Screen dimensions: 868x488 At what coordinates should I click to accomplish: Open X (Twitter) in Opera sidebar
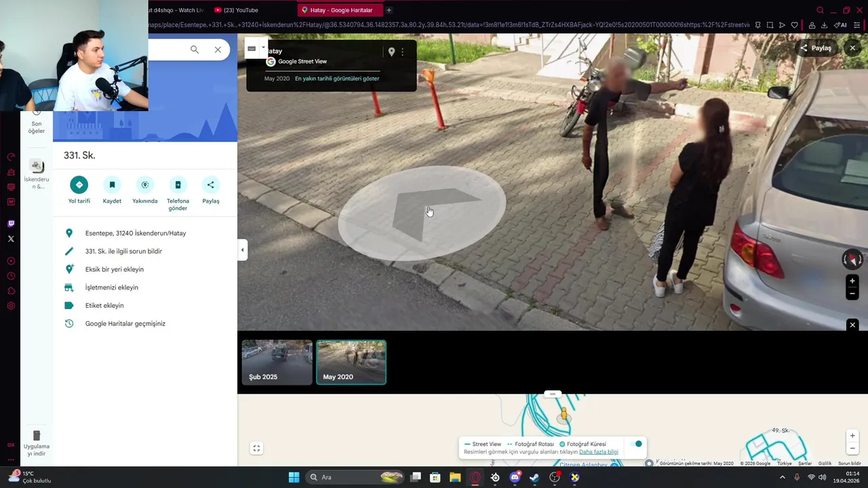click(11, 239)
